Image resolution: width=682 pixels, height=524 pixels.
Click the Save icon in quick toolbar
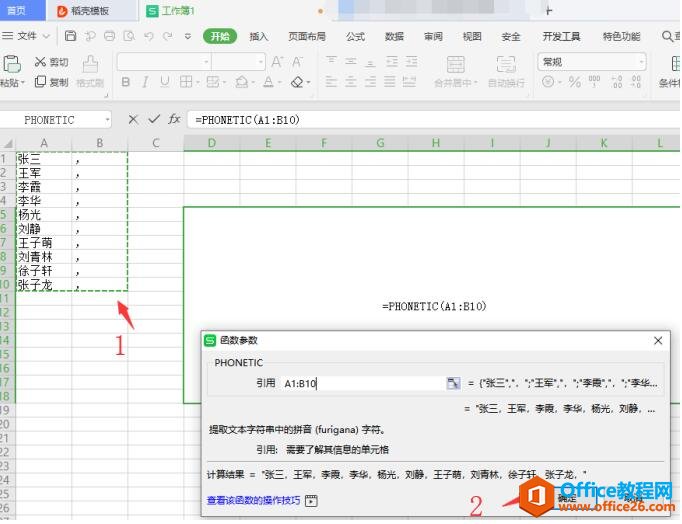(x=71, y=36)
